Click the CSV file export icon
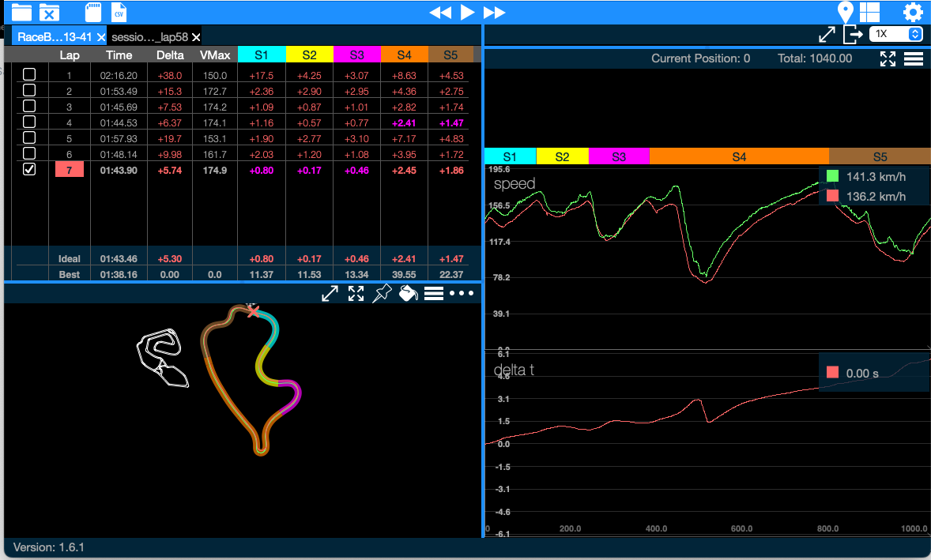This screenshot has width=931, height=560. point(119,12)
